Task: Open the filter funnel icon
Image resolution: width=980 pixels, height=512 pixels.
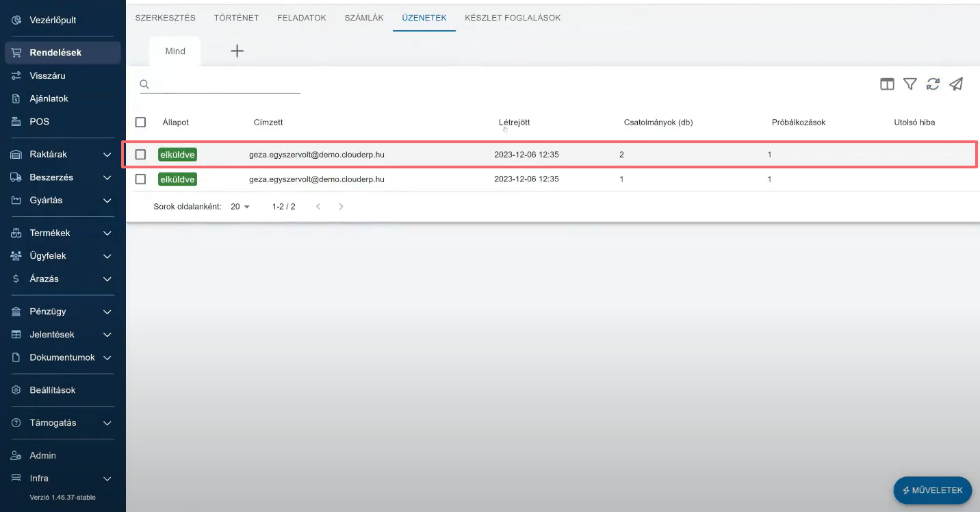Action: tap(910, 84)
